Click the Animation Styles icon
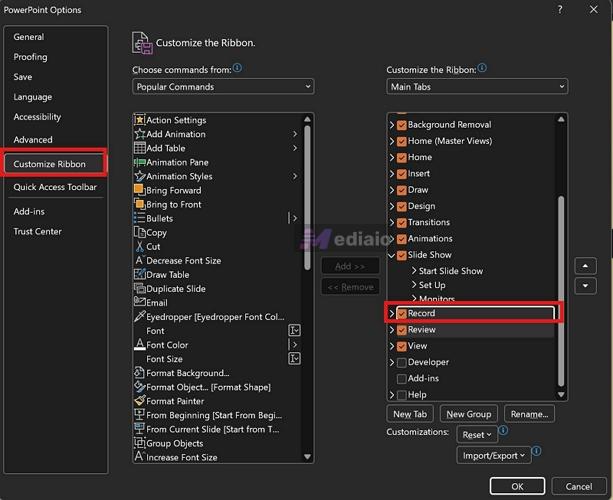This screenshot has height=500, width=613. coord(140,176)
